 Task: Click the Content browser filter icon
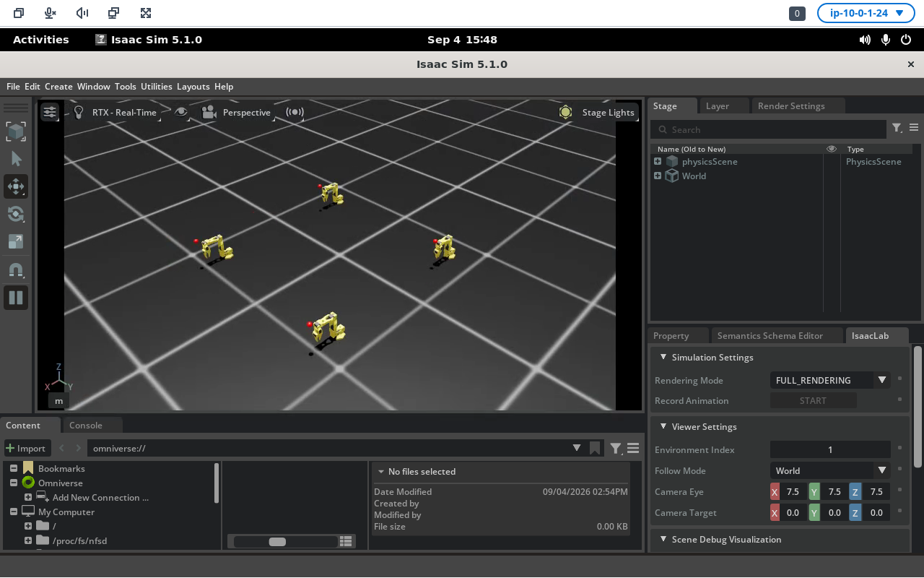click(615, 448)
